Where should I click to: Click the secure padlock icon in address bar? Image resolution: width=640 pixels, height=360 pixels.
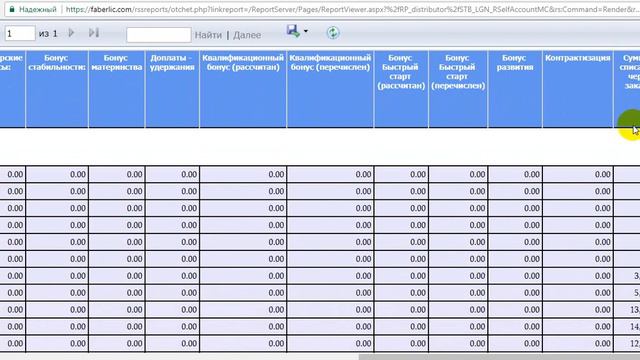[12, 9]
